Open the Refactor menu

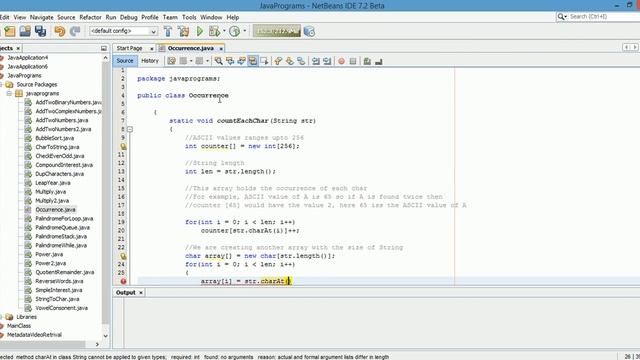90,17
